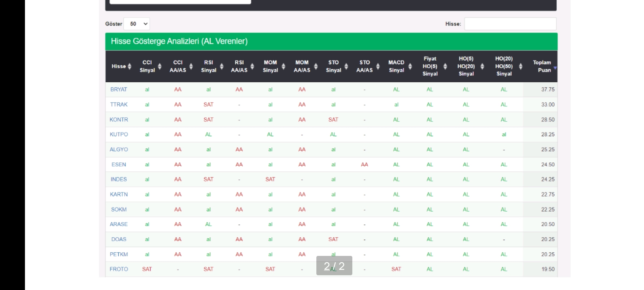The image size is (644, 290).
Task: Select KONTR total score 28.50
Action: pyautogui.click(x=548, y=119)
